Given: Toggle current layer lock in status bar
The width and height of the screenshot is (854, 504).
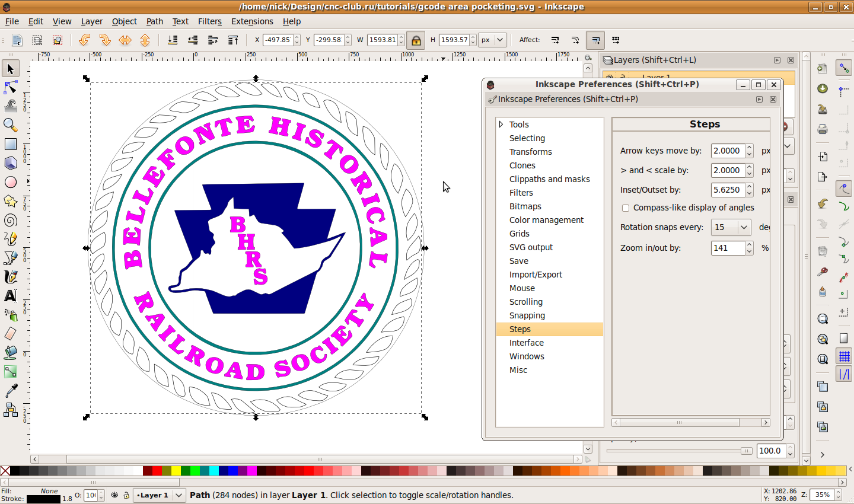Looking at the screenshot, I should (126, 495).
